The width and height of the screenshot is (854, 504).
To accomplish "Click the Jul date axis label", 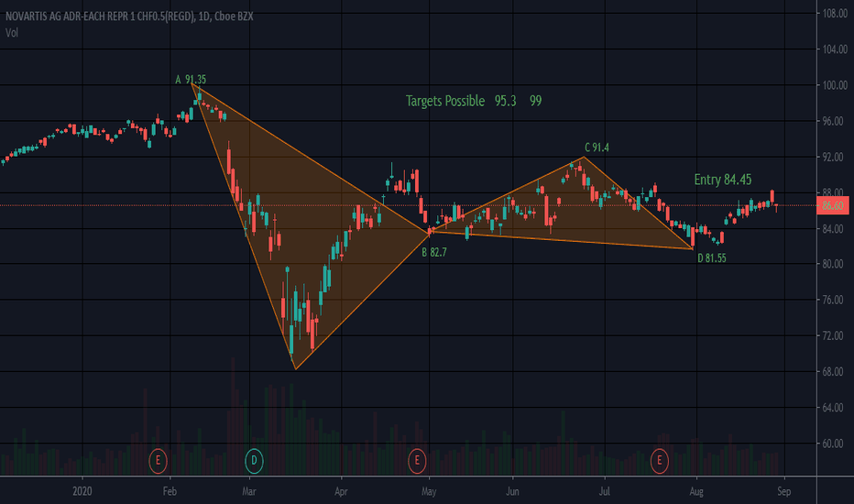I will 604,491.
